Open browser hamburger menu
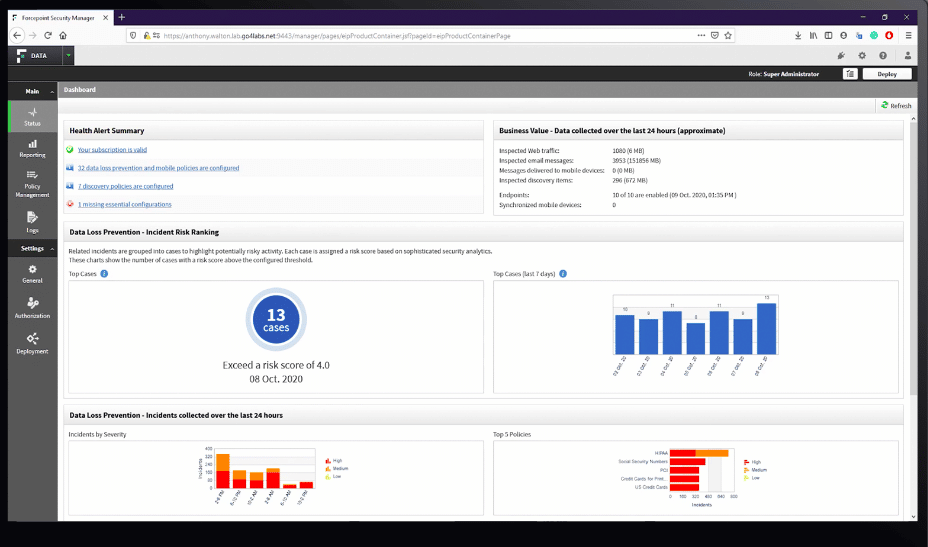The height and width of the screenshot is (547, 928). (x=908, y=36)
